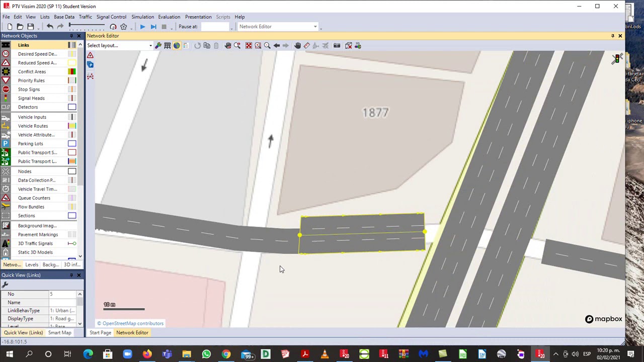Undo the last action
This screenshot has width=644, height=362.
click(50, 27)
